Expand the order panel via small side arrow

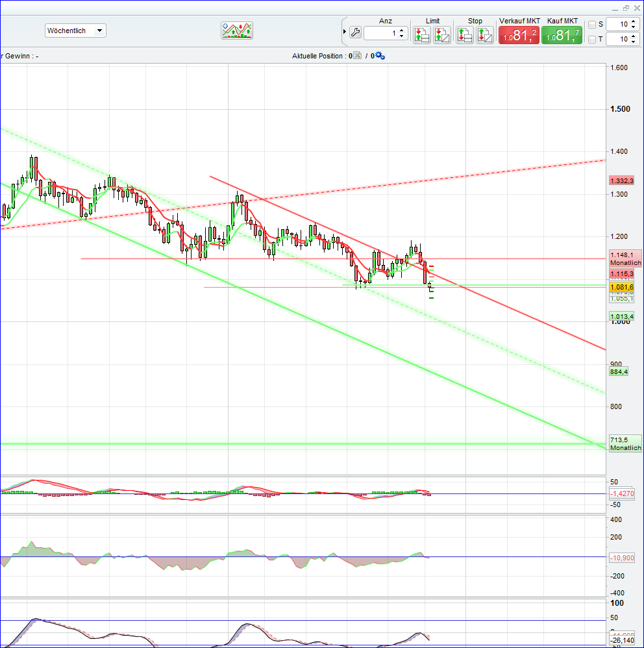tap(344, 31)
